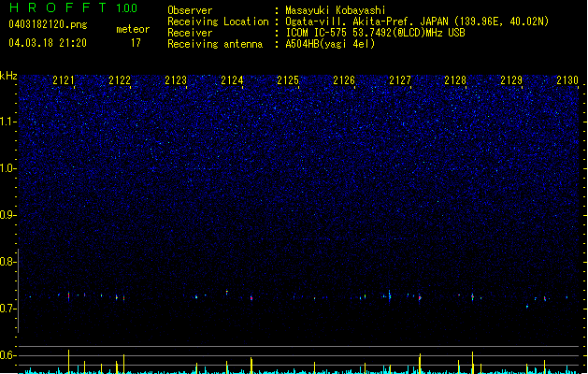This screenshot has height=374, width=588.
Task: Click the 2128 time marker
Action: tap(455, 80)
